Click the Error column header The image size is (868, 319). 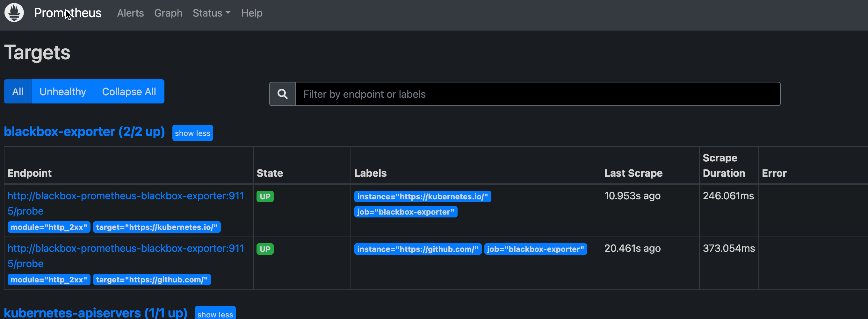[x=774, y=173]
